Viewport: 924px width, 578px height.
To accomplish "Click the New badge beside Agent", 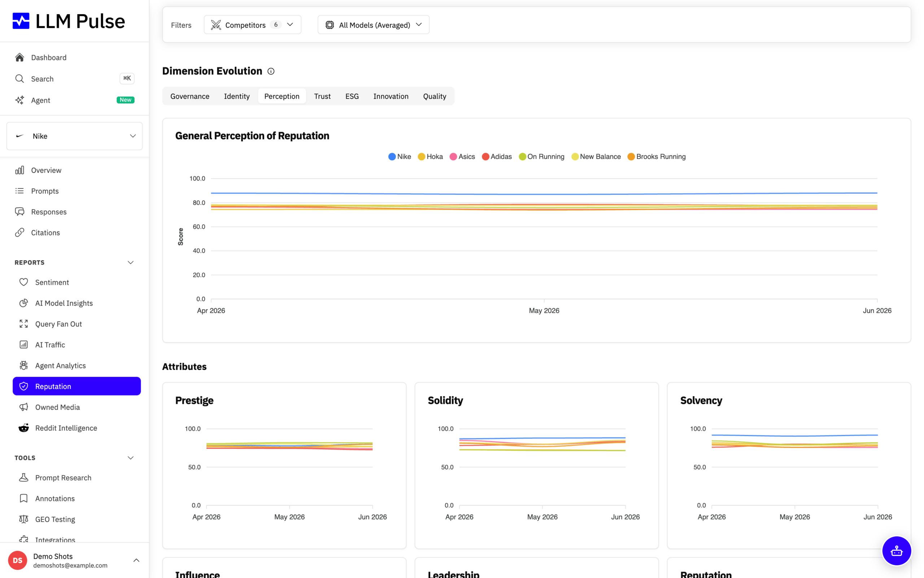I will click(125, 100).
